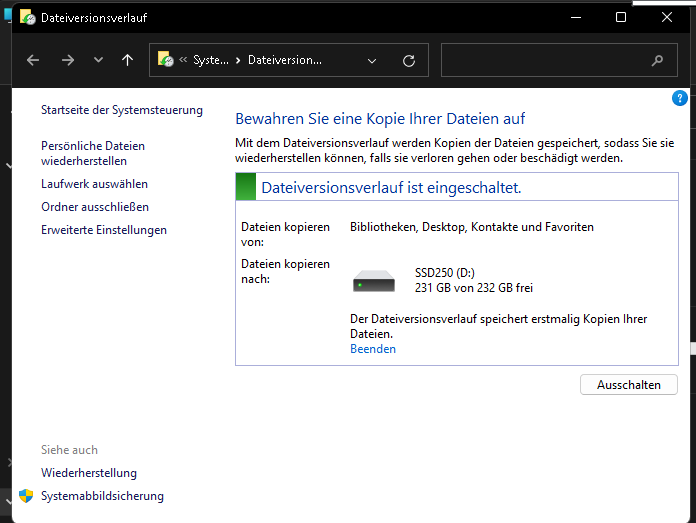Click the SSD250 drive icon
Screen dimensions: 696x523
pos(374,281)
